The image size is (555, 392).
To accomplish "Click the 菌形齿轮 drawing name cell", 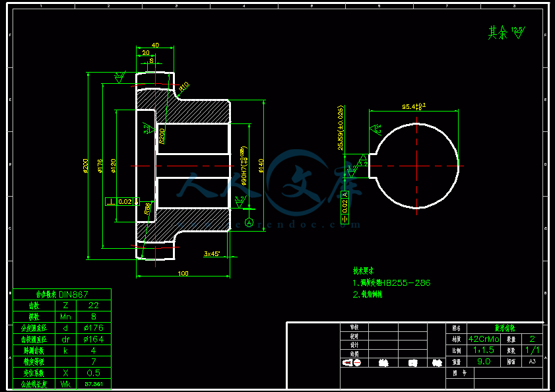I will (x=505, y=328).
